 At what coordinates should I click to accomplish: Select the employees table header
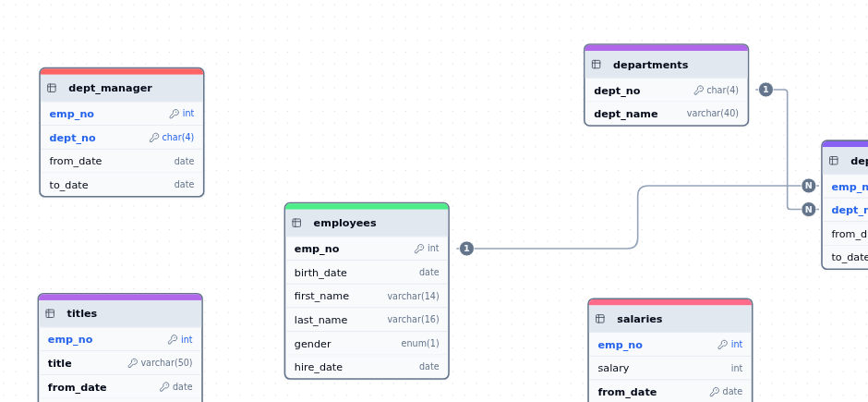pos(367,223)
